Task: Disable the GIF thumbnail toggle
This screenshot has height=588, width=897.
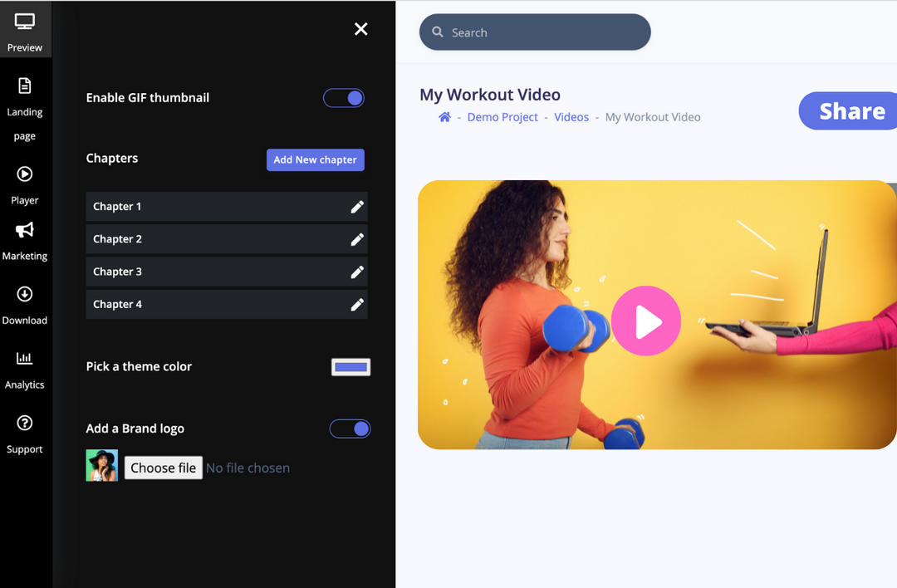Action: coord(343,98)
